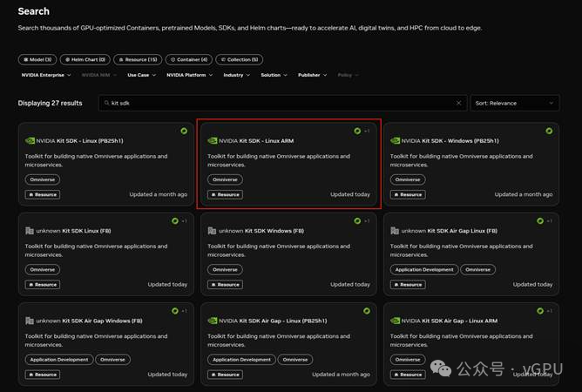Click the magnifier icon in the search box
The image size is (582, 392).
[x=106, y=103]
